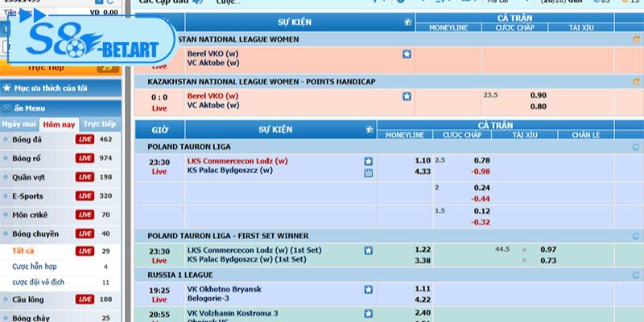
Task: Expand the Cầu lông sport arrow
Action: [x=6, y=299]
